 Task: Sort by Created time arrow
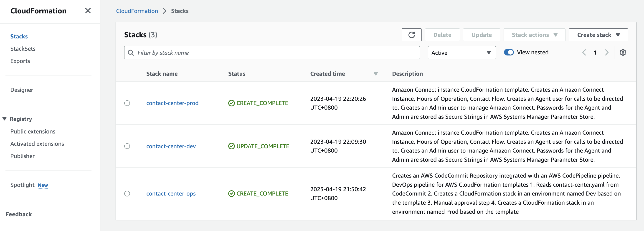click(x=375, y=74)
